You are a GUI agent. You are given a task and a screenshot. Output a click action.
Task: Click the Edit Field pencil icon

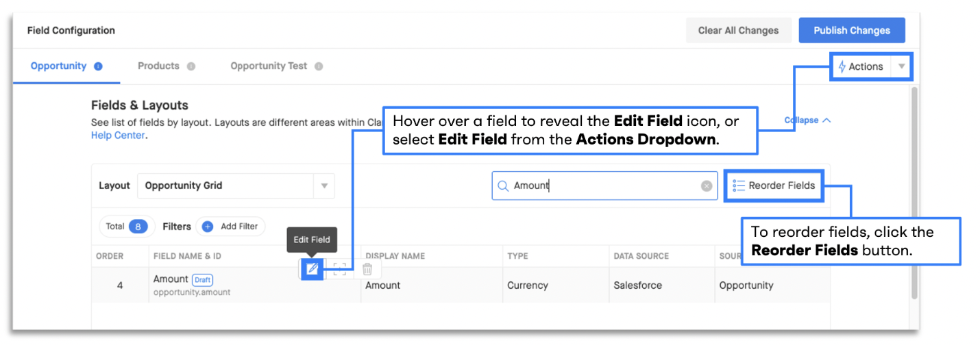click(x=312, y=269)
